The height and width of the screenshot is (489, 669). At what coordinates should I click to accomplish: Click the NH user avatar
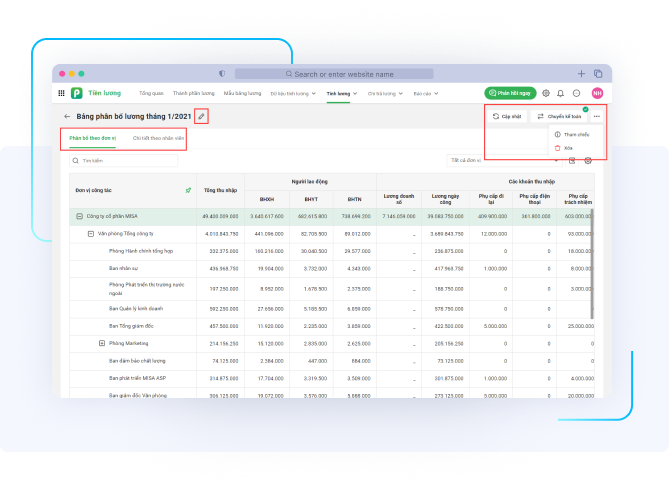point(597,93)
